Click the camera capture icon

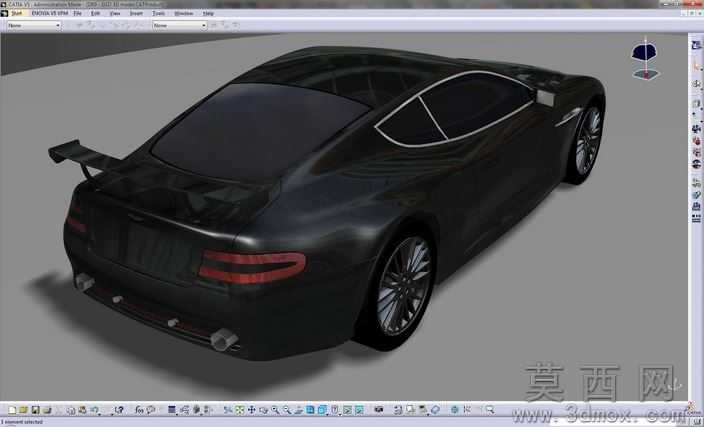pyautogui.click(x=379, y=409)
